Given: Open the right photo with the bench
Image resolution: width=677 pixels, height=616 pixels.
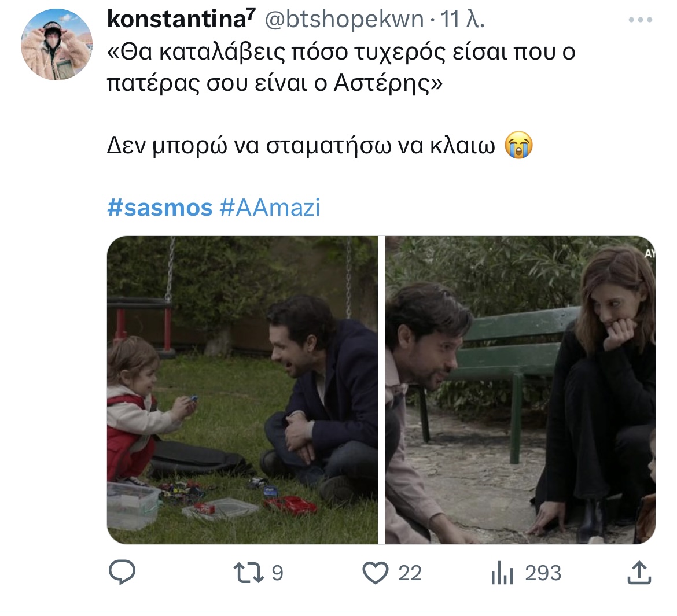Looking at the screenshot, I should coord(520,390).
